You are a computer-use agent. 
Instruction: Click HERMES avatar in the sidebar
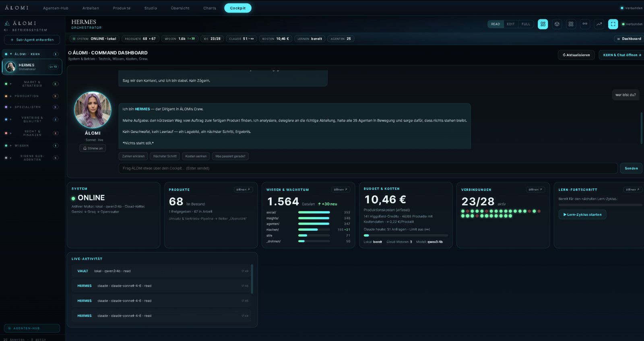(10, 67)
